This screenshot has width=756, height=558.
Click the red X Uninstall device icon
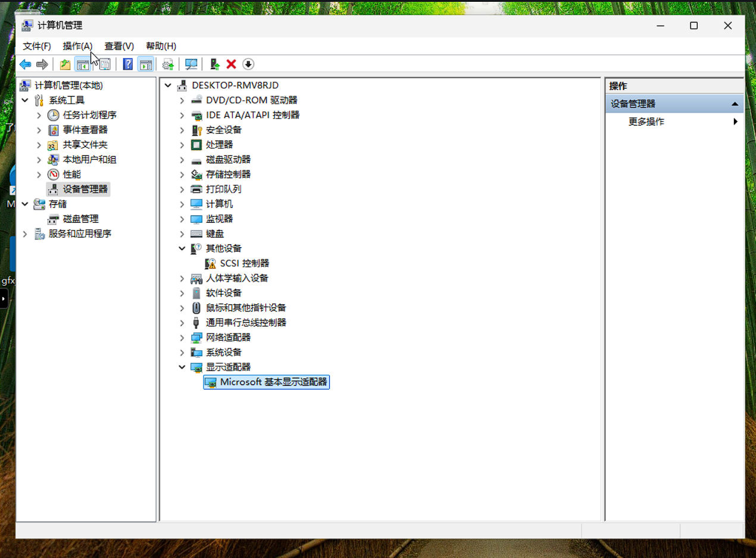[232, 64]
